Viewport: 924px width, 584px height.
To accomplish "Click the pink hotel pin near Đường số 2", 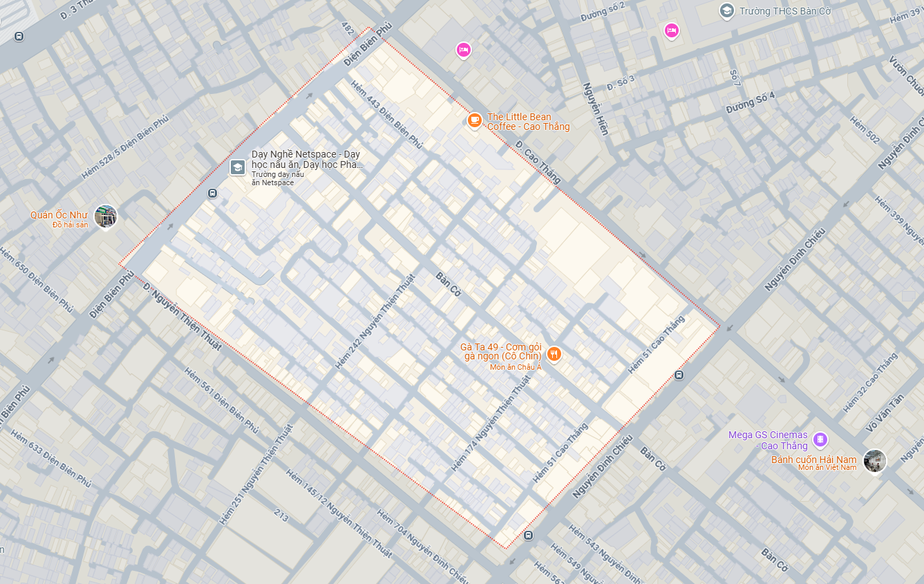I will [671, 30].
